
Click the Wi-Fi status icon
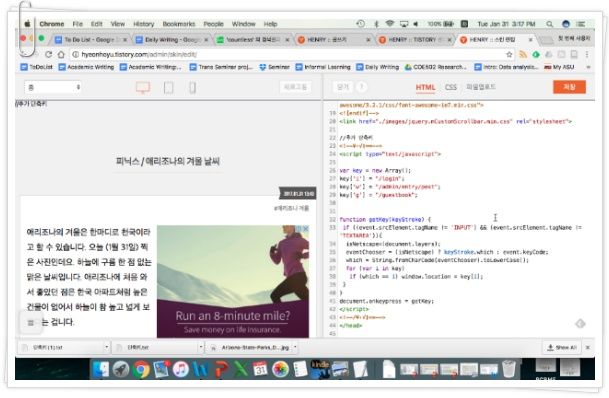point(390,24)
